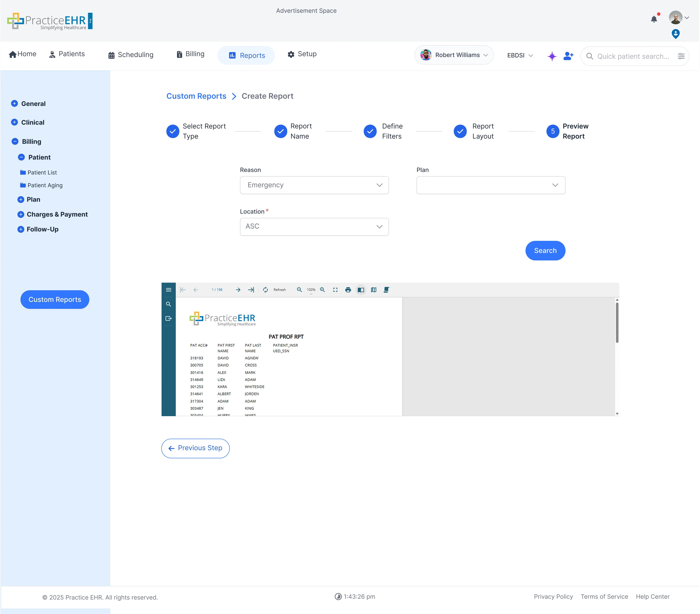700x614 pixels.
Task: Open the Location dropdown showing ASC
Action: (314, 226)
